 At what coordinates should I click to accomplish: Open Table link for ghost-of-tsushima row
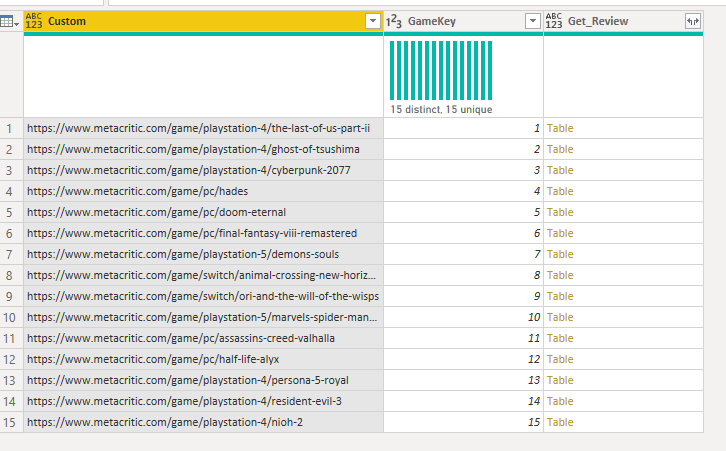(560, 149)
